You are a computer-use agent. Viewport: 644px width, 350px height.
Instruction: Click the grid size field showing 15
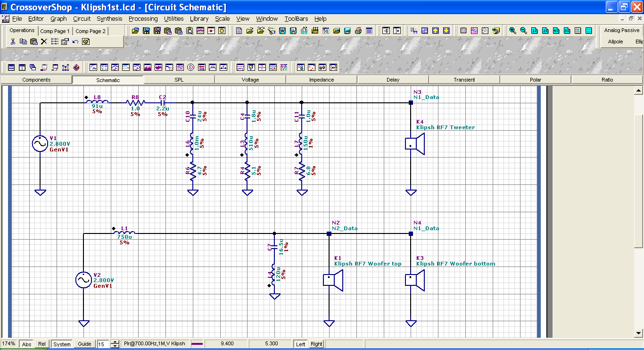[103, 344]
